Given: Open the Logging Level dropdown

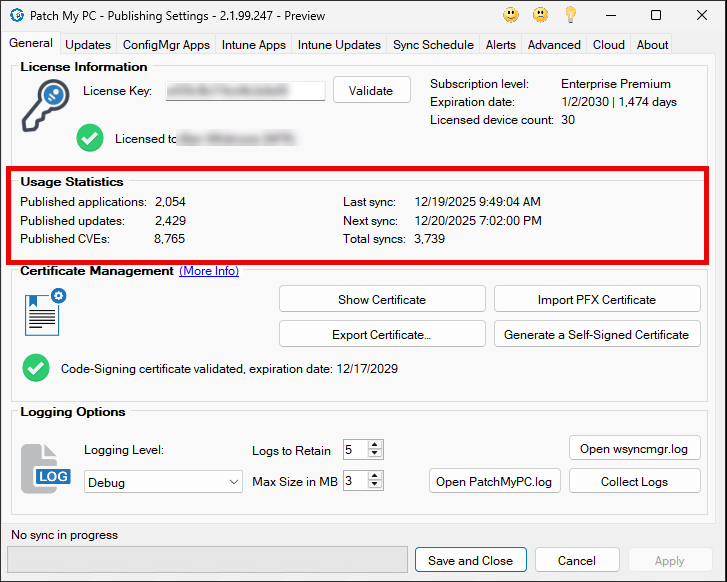Looking at the screenshot, I should point(163,482).
